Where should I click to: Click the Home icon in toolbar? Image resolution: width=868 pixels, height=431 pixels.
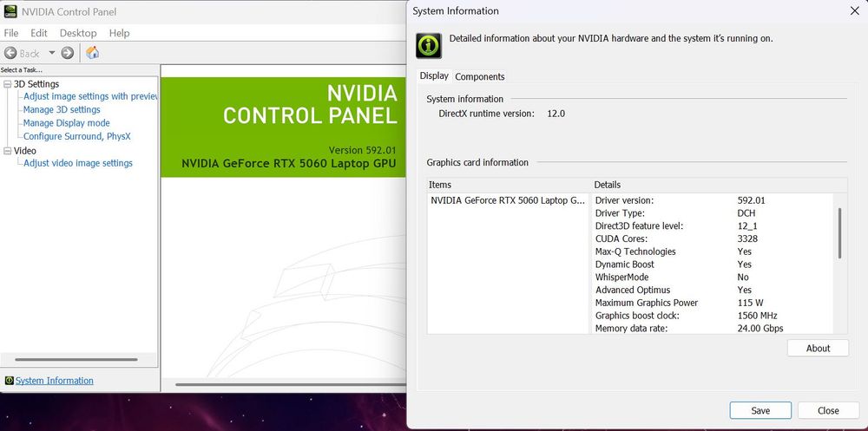pyautogui.click(x=93, y=53)
